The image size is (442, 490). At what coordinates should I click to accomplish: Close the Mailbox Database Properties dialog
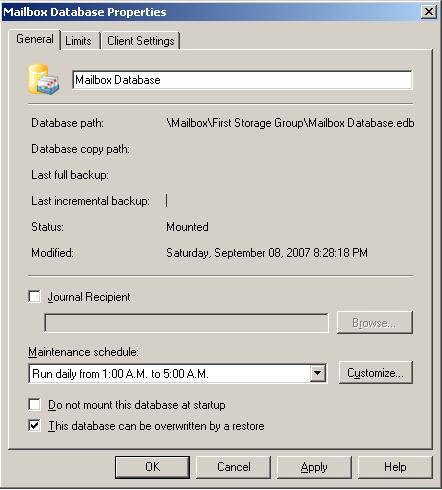[429, 12]
